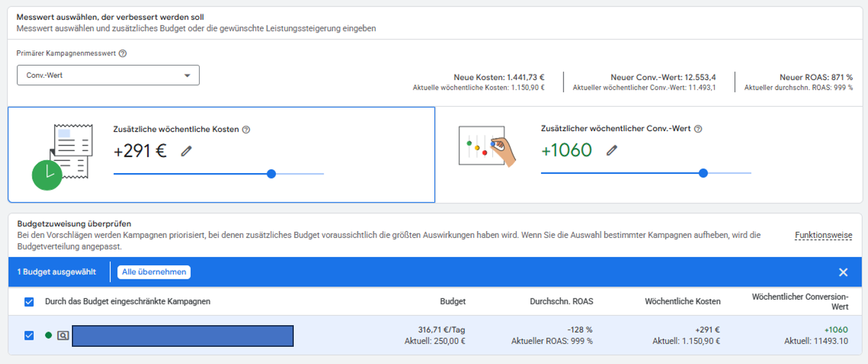Click the receipt and clock cost illustration
The height and width of the screenshot is (364, 868).
coord(62,157)
